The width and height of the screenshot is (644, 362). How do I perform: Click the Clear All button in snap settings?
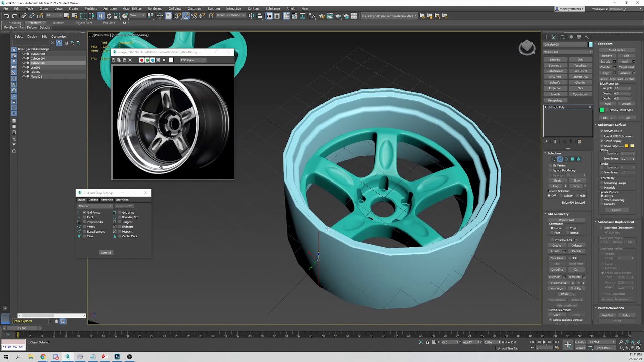coord(106,253)
